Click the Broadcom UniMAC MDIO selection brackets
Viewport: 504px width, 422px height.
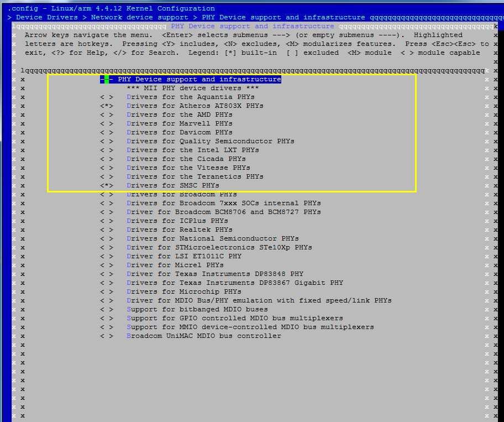pos(107,336)
